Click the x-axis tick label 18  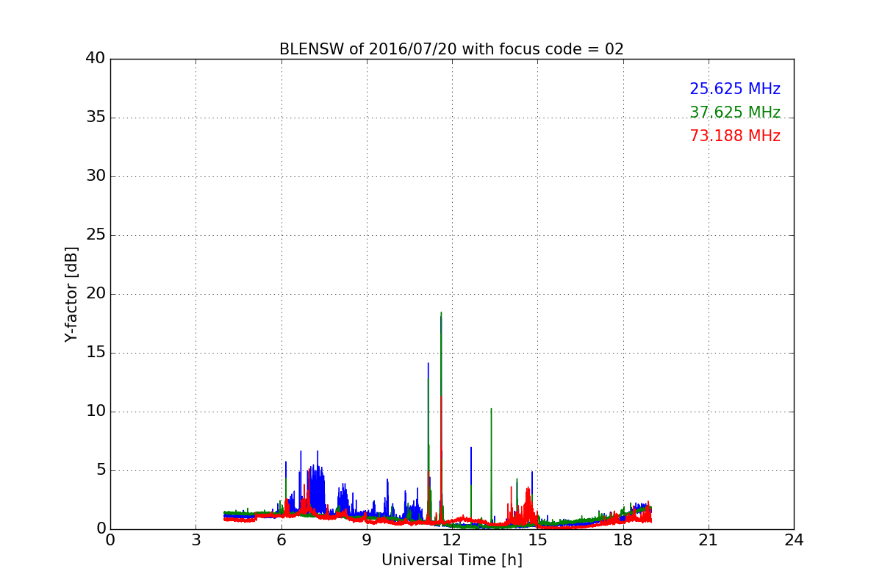point(623,539)
